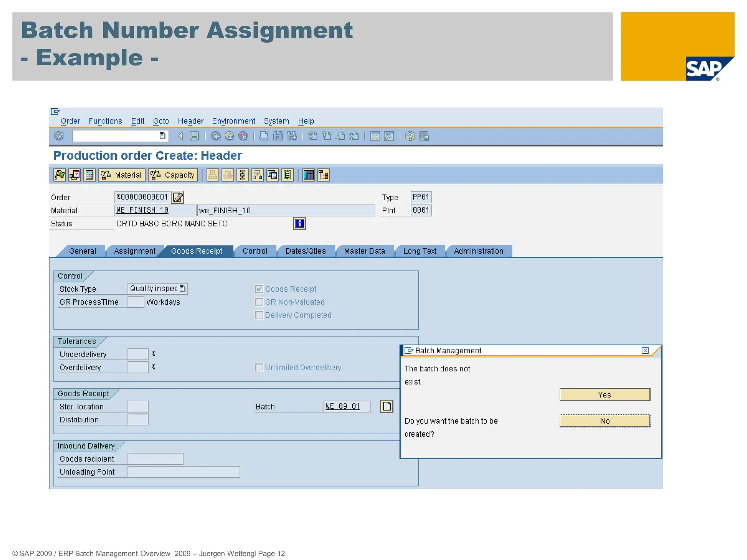Toggle the Goods Receipt checkbox

click(259, 289)
